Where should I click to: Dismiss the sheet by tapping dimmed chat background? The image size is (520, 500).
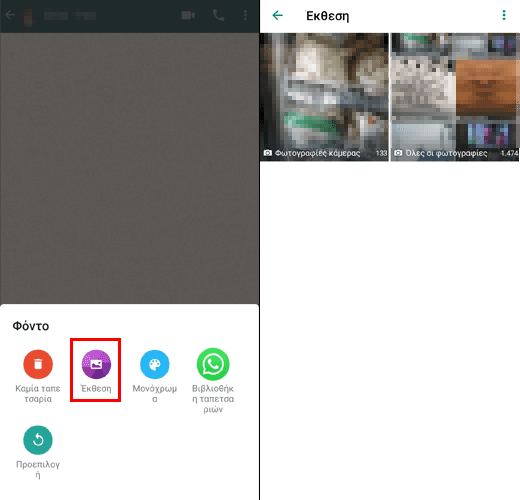(129, 167)
